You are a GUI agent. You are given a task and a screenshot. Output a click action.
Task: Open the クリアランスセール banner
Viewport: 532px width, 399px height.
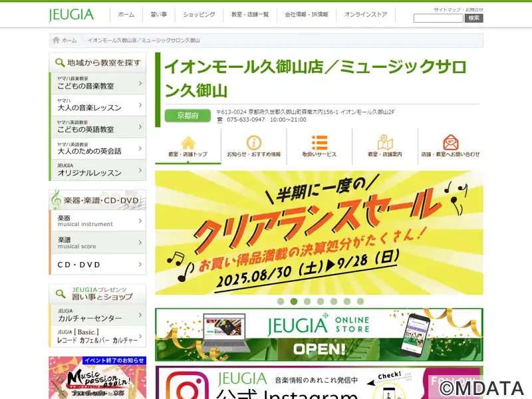coord(319,233)
